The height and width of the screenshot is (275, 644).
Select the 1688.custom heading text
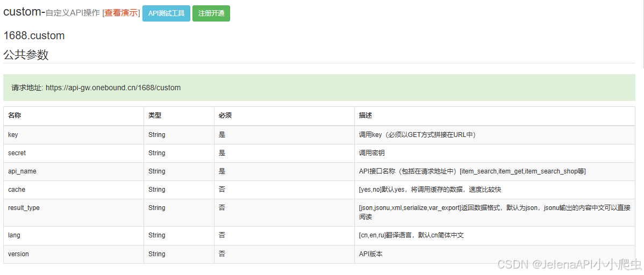pyautogui.click(x=34, y=35)
